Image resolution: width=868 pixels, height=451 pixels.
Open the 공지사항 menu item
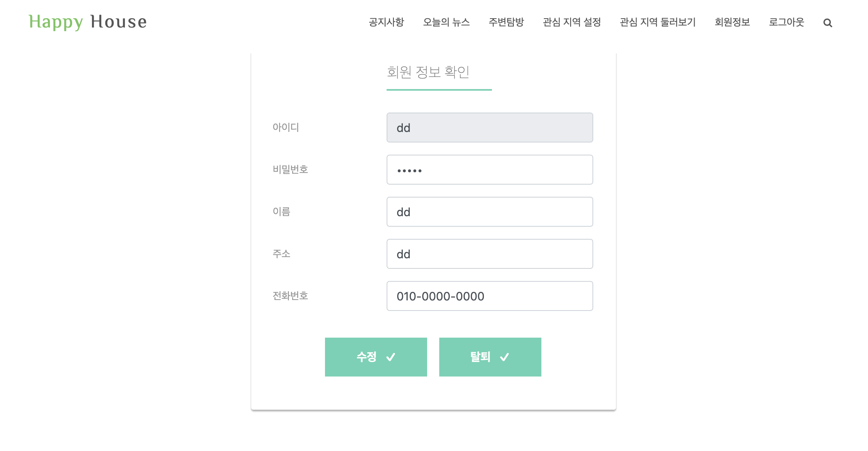click(386, 22)
